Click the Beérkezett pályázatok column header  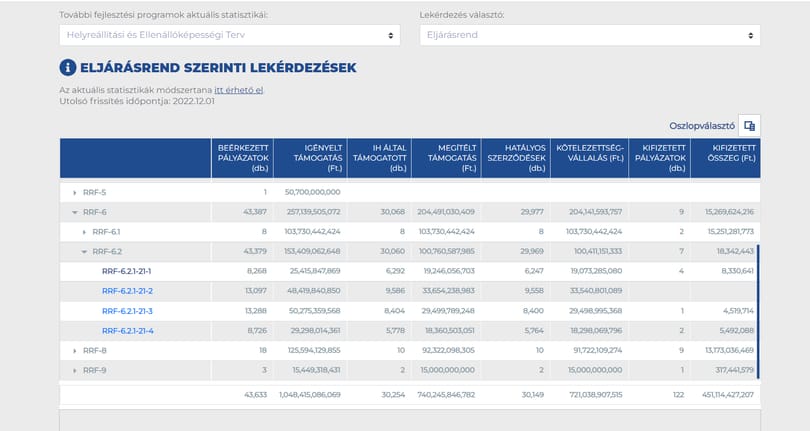pos(242,158)
